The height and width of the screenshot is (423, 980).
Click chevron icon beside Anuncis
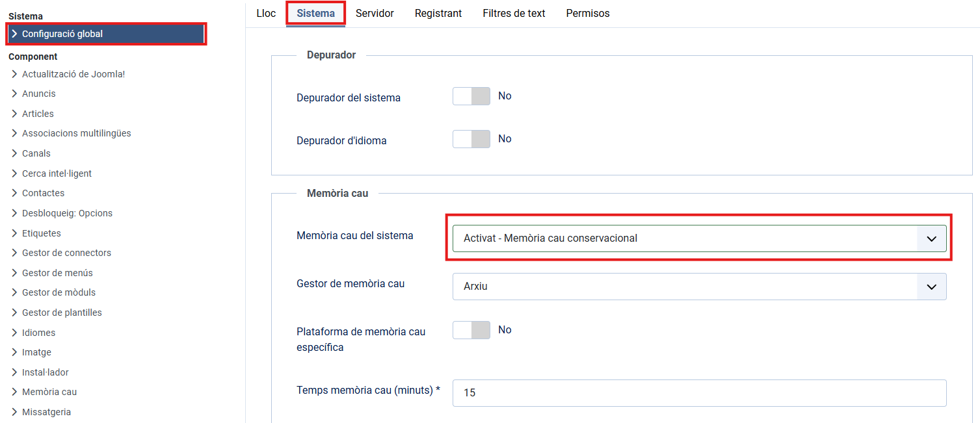14,94
